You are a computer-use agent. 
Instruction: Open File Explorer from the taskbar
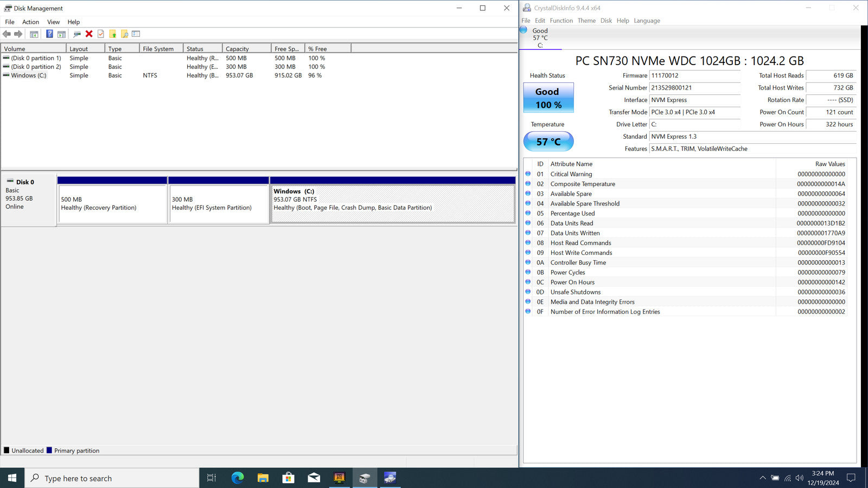pyautogui.click(x=263, y=478)
